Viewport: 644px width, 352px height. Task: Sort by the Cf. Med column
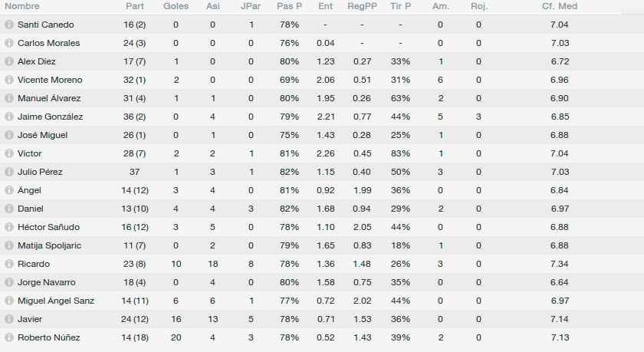pyautogui.click(x=560, y=6)
